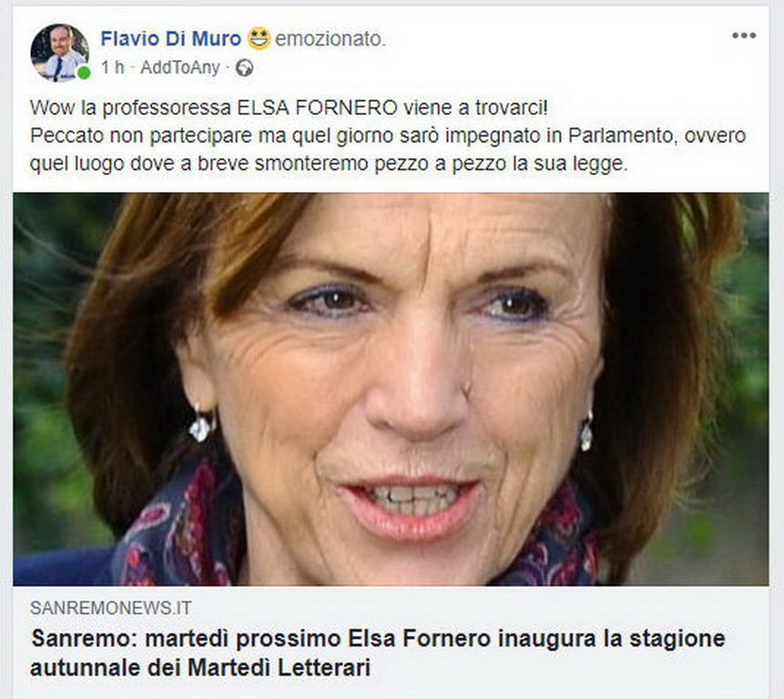Click the right earring in the article photo
The height and width of the screenshot is (699, 784).
(587, 431)
